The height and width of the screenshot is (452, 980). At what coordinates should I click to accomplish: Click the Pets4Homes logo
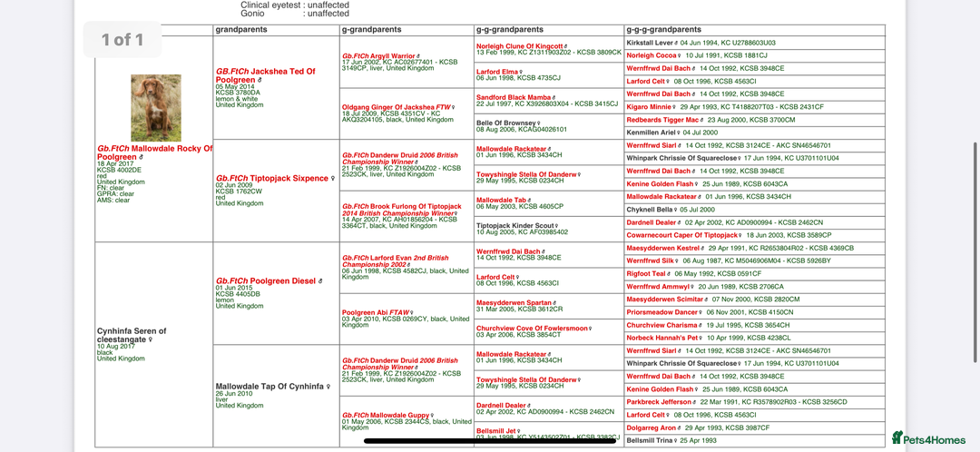coord(928,438)
